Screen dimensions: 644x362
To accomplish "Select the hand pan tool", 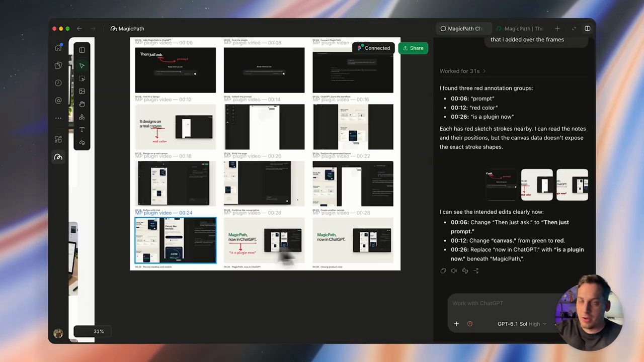I will (82, 104).
